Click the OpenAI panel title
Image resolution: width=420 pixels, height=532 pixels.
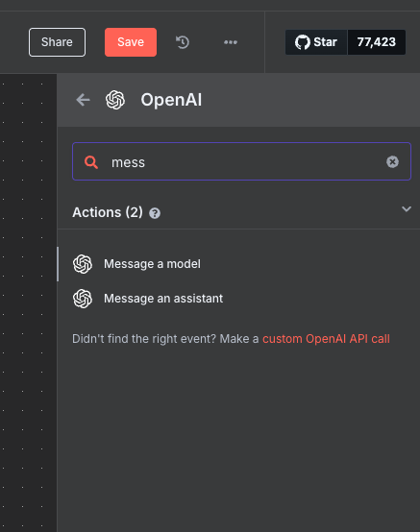click(171, 100)
